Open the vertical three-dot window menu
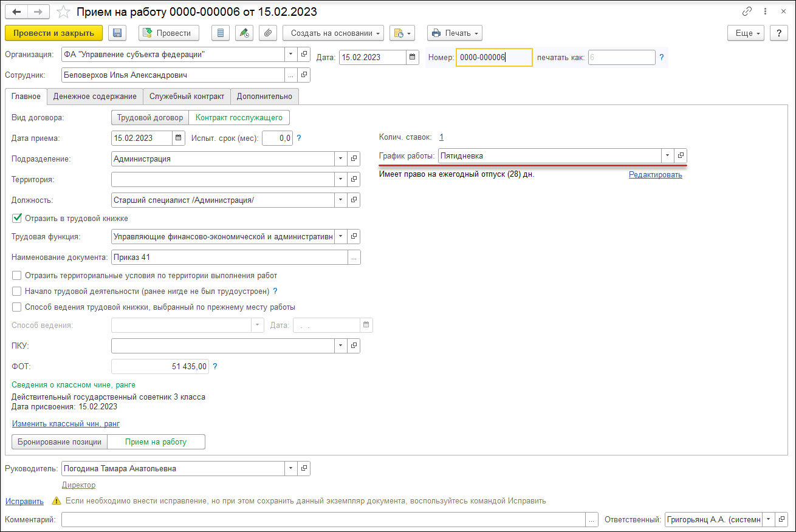This screenshot has width=796, height=532. tap(764, 12)
